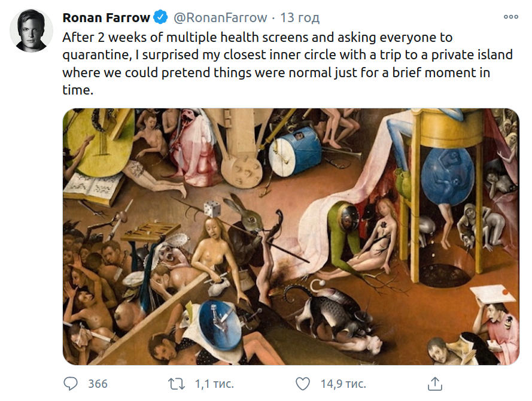Image resolution: width=532 pixels, height=401 pixels.
Task: Open the three-dot more options menu
Action: 510,17
